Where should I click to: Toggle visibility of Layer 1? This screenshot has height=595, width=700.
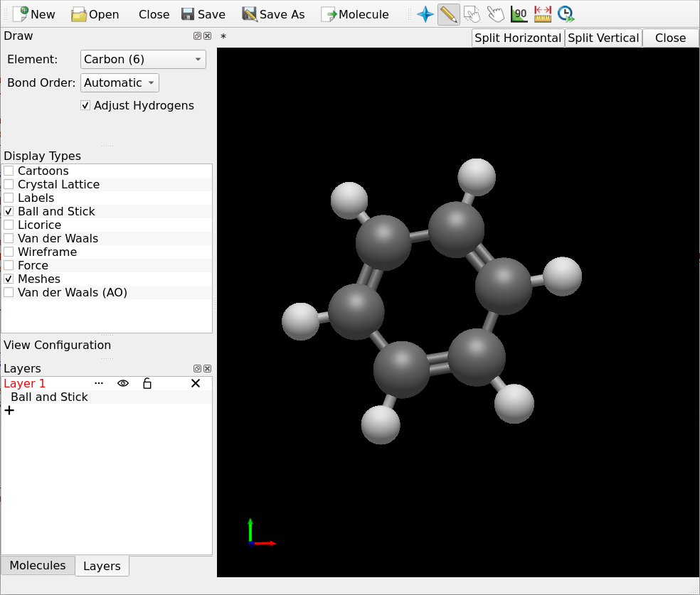[x=122, y=383]
